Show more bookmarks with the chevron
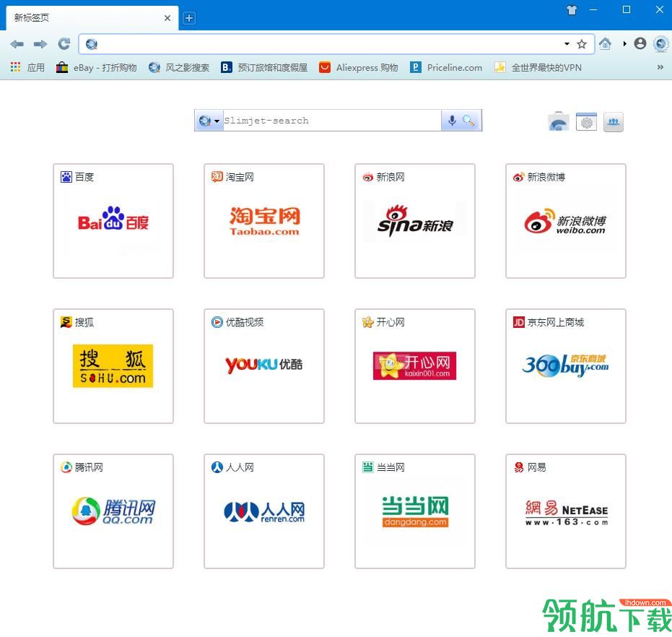Screen dimensions: 672x637 pyautogui.click(x=660, y=67)
